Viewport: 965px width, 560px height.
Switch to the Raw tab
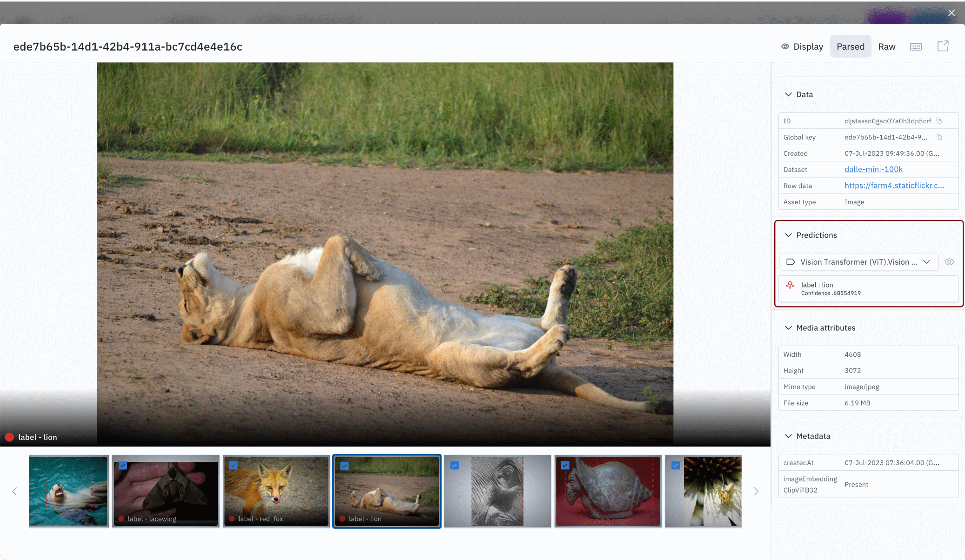coord(886,47)
